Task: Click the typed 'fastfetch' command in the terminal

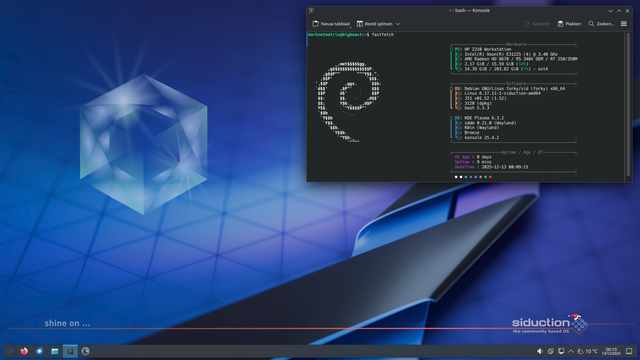Action: tap(383, 35)
